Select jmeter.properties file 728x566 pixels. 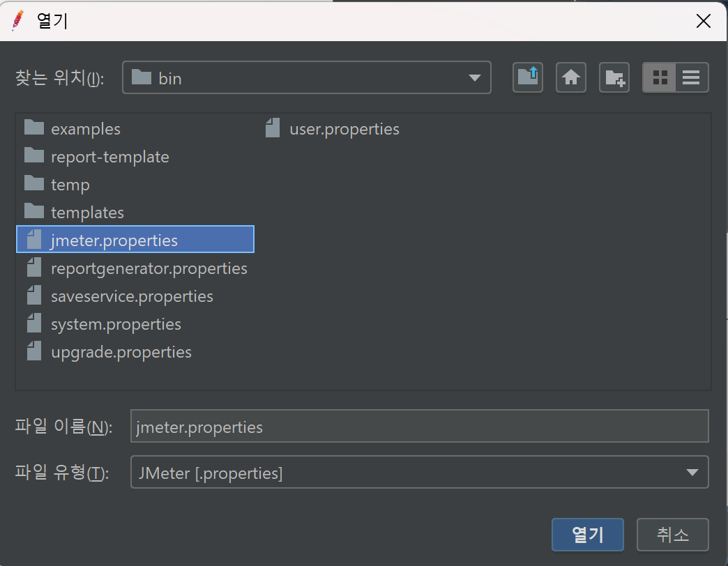(x=135, y=239)
